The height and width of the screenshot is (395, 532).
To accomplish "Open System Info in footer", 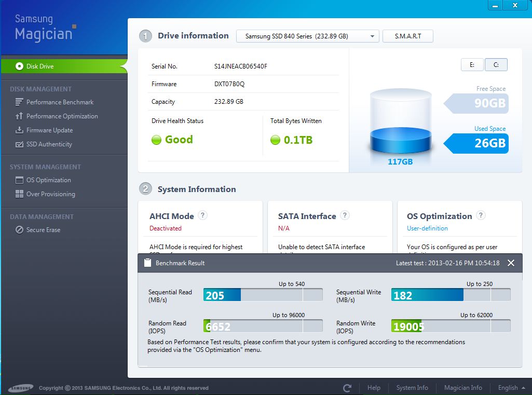I will [412, 388].
